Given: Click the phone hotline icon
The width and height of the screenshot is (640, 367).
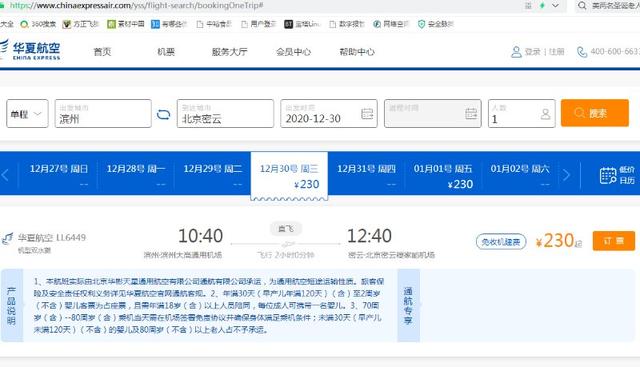Looking at the screenshot, I should [x=582, y=52].
